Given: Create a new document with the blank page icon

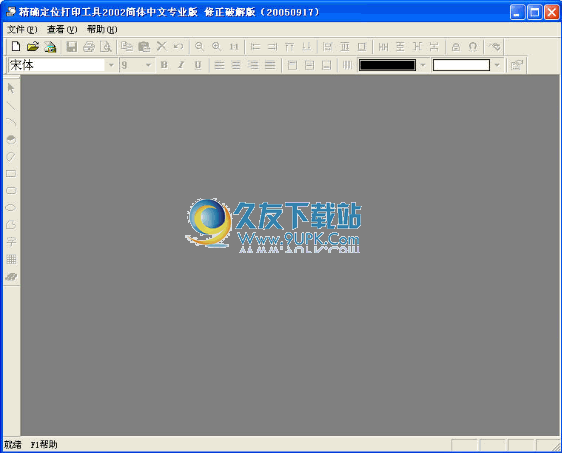Looking at the screenshot, I should click(x=16, y=46).
